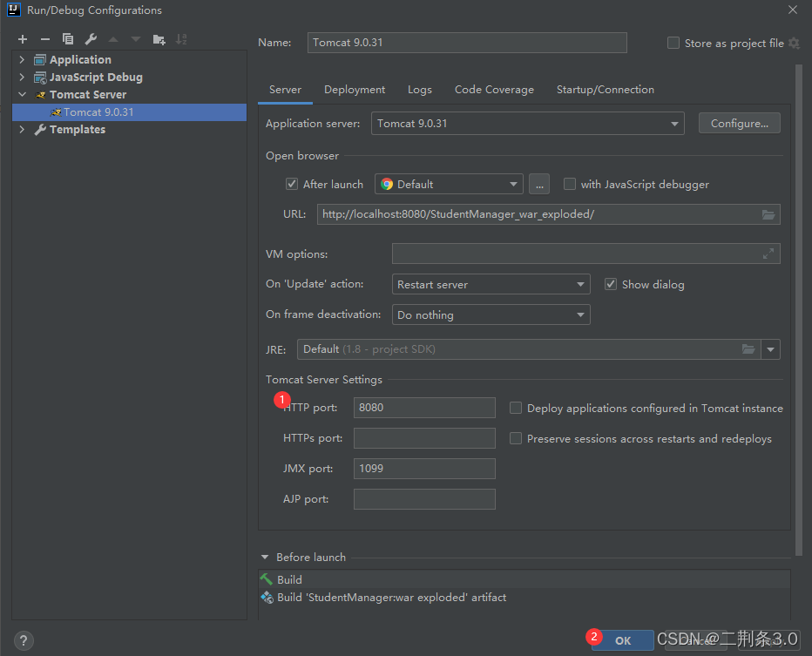Viewport: 812px width, 656px height.
Task: Create new folder for configurations
Action: (159, 39)
